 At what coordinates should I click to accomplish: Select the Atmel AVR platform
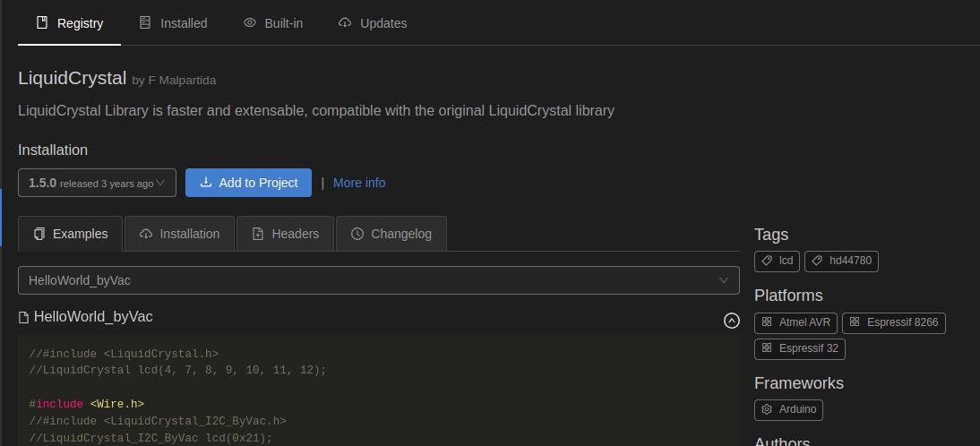[x=795, y=322]
